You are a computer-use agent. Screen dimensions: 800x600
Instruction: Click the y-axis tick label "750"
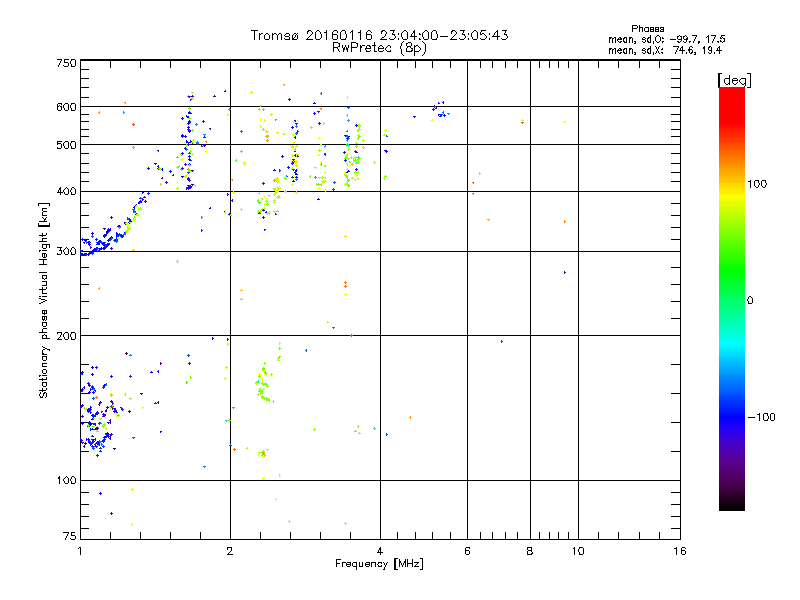66,63
